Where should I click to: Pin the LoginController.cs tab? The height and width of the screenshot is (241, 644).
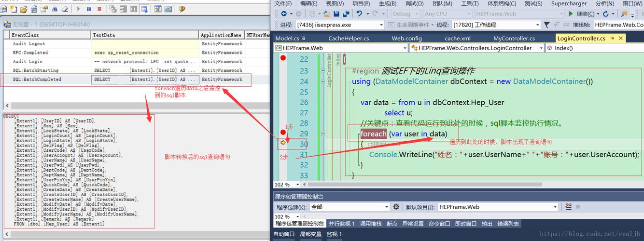tap(613, 38)
